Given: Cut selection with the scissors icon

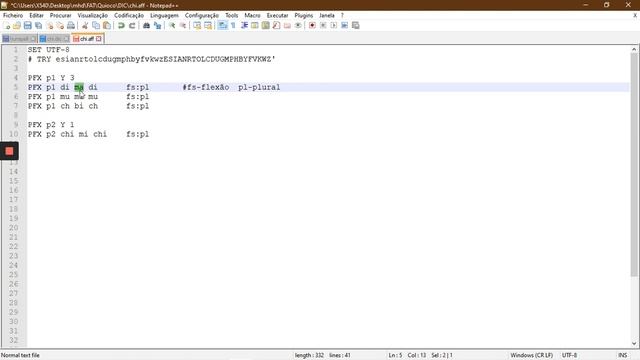Looking at the screenshot, I should [x=85, y=25].
